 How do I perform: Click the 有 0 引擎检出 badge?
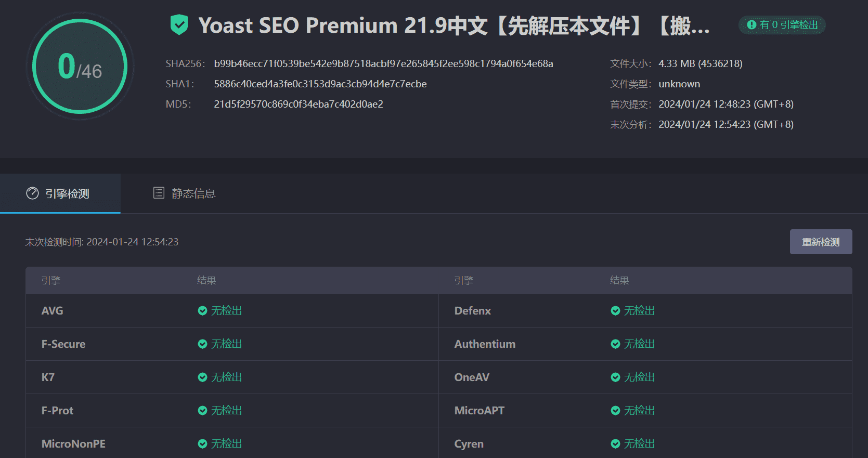[x=782, y=25]
